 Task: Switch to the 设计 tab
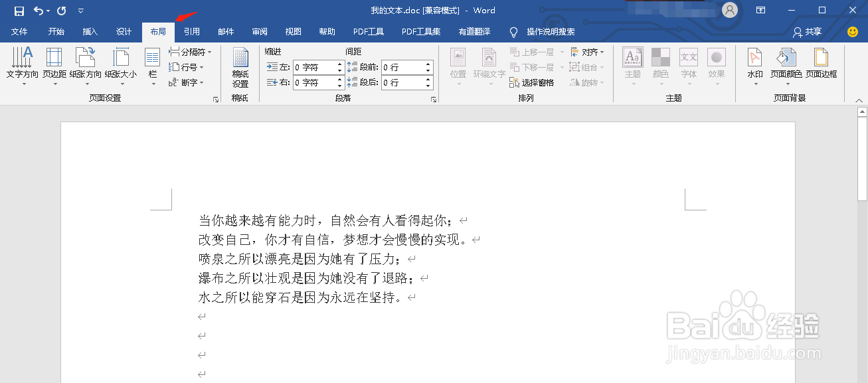[x=124, y=32]
